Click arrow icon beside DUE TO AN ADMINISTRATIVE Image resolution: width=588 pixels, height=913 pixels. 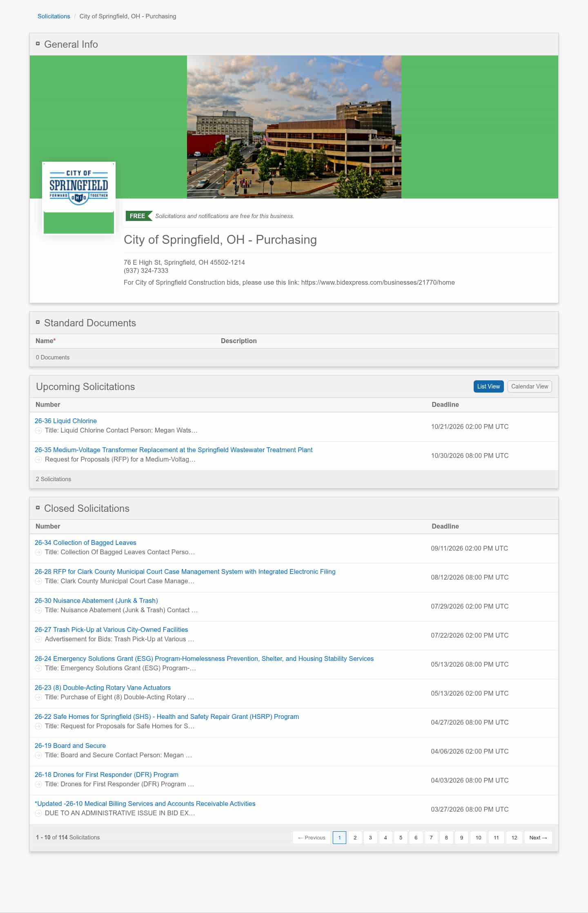coord(38,813)
